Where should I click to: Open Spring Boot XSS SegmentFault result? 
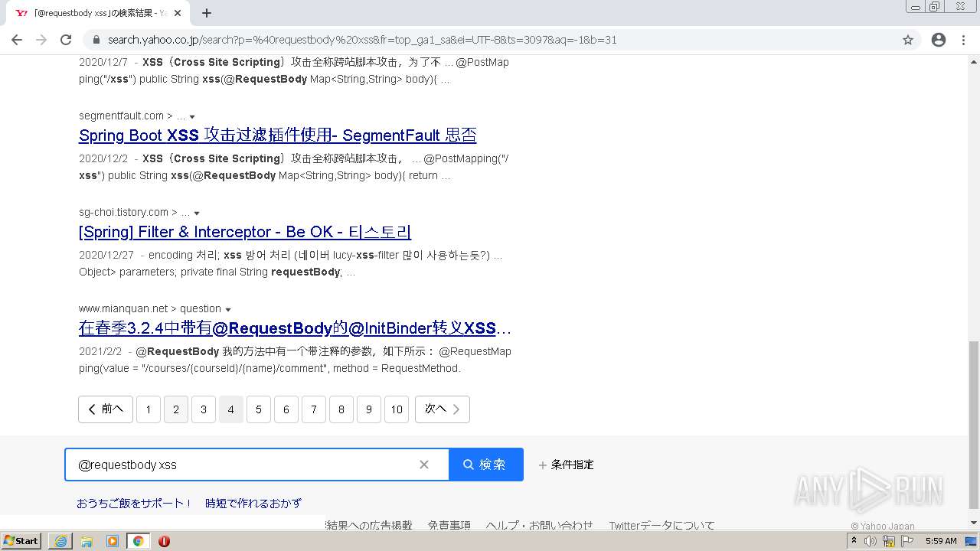[277, 135]
